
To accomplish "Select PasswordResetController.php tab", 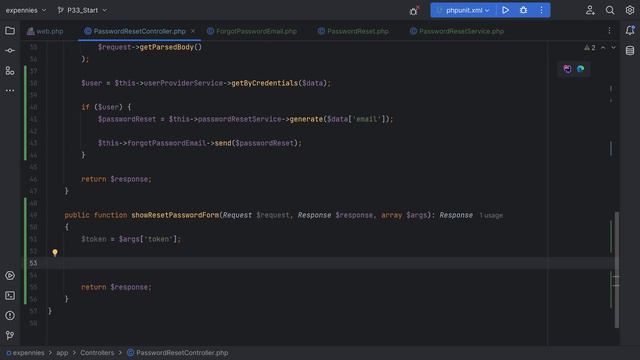I will 135,31.
